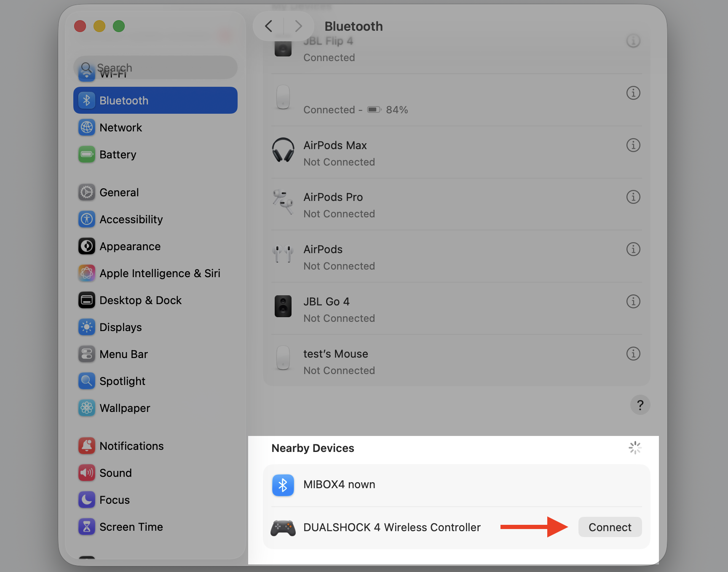Open the Bluetooth help question mark button
The image size is (728, 572).
640,405
